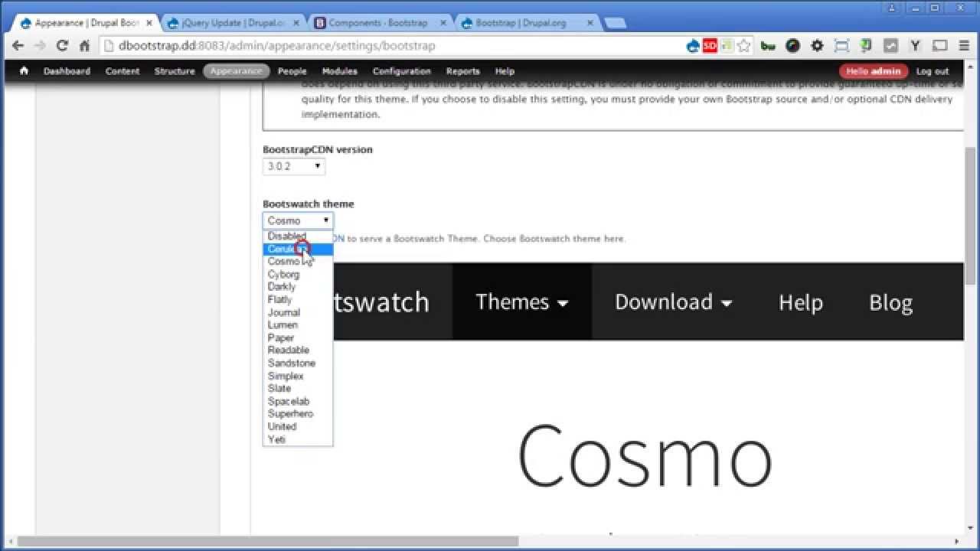This screenshot has width=980, height=551.
Task: Select Cyborg theme option
Action: coord(298,274)
